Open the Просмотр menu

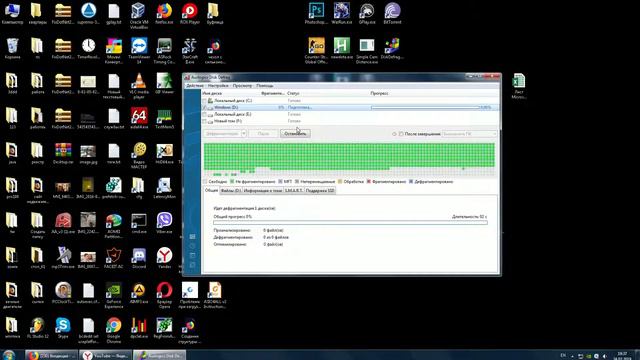[x=242, y=86]
